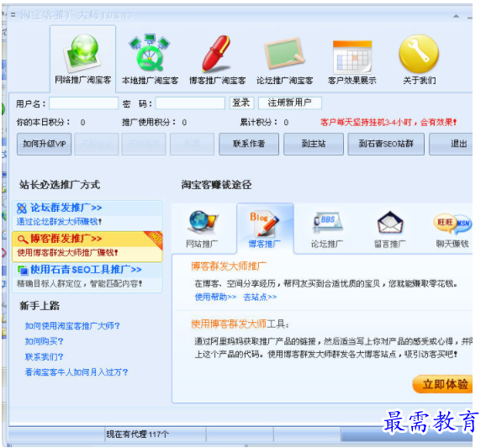Click the 新手上路 heading
The width and height of the screenshot is (486, 448).
40,306
